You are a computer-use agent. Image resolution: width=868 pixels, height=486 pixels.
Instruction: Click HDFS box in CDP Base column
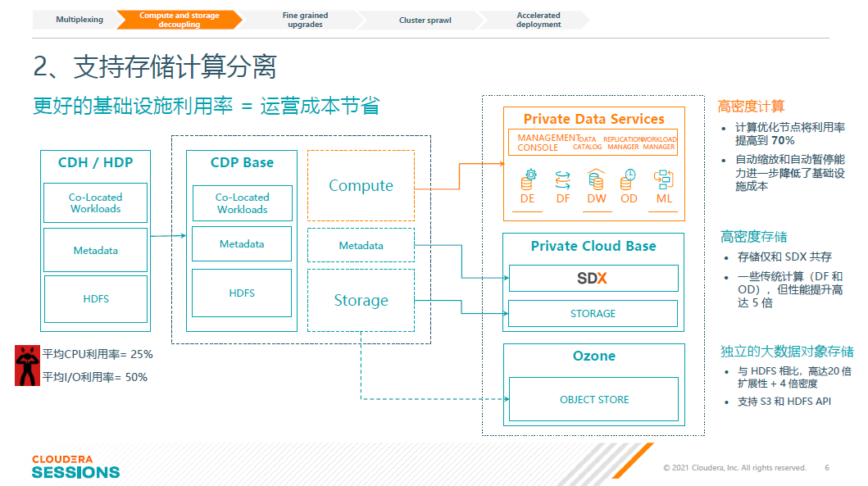[241, 293]
